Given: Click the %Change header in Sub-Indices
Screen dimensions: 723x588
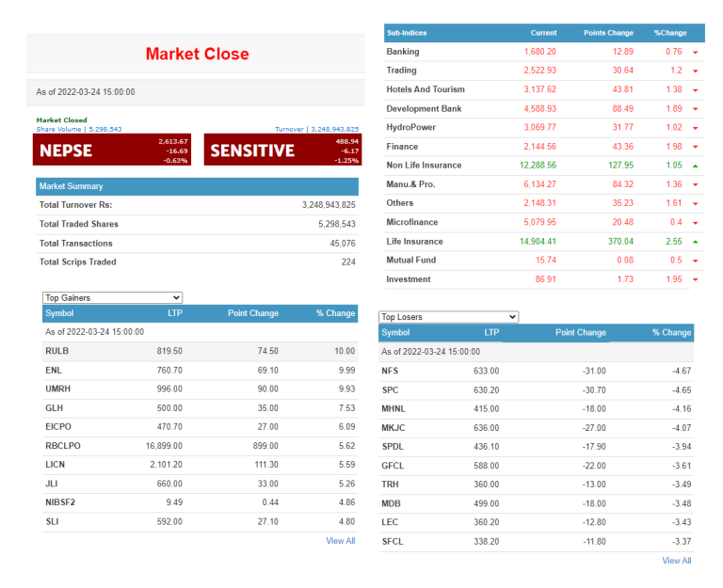Looking at the screenshot, I should (670, 33).
